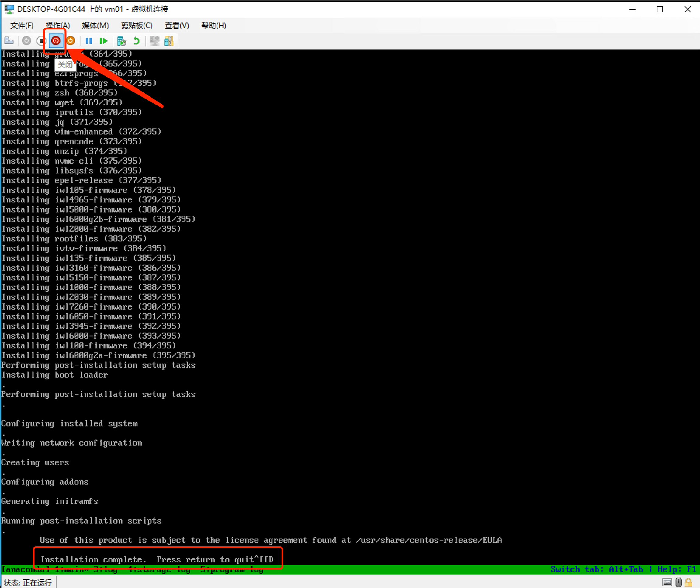The width and height of the screenshot is (700, 588).
Task: Close the virtual machine connection window
Action: tap(687, 9)
